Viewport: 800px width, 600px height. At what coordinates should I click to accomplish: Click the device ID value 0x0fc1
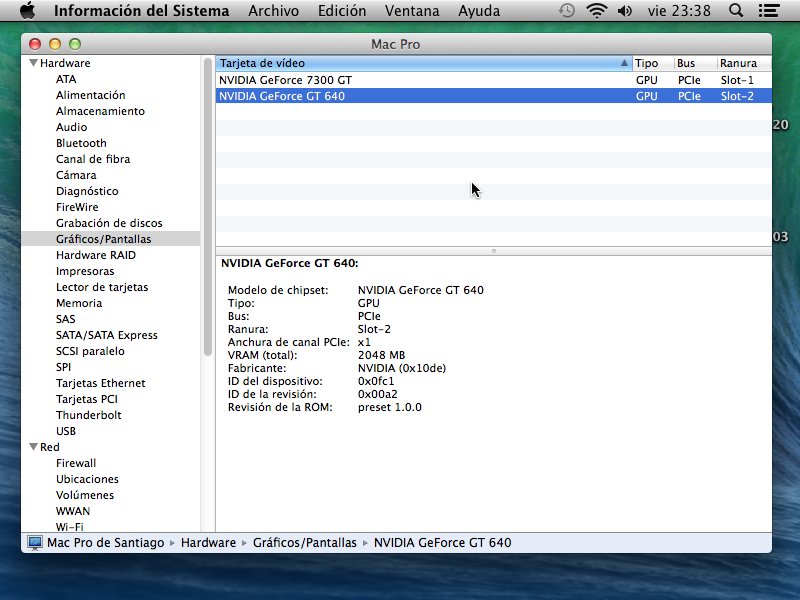click(376, 381)
